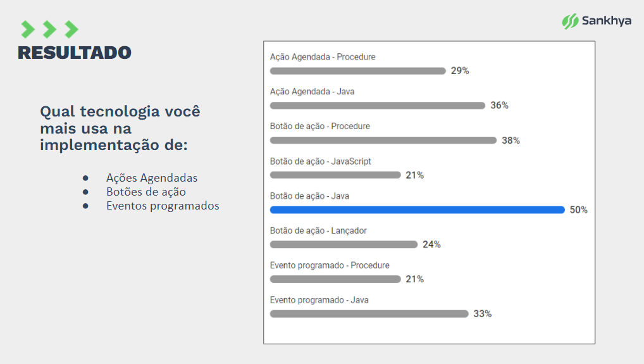
Task: Select the Botão de ação - Procedure bar
Action: [x=383, y=141]
